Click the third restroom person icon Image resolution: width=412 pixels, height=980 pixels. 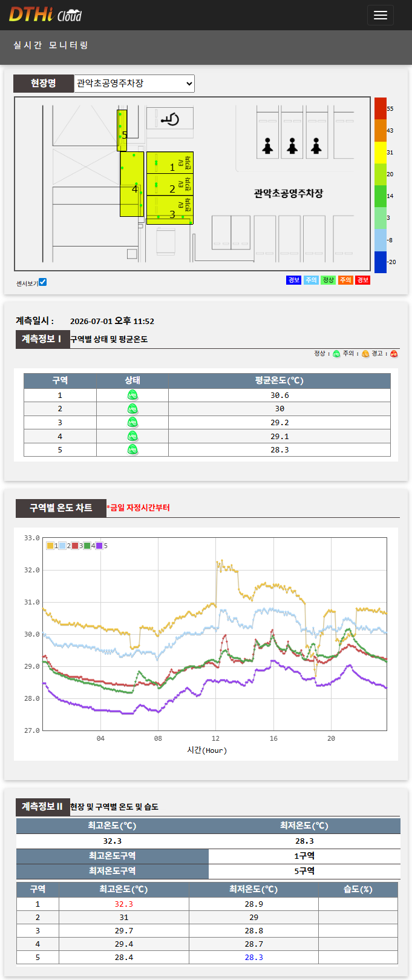[316, 145]
